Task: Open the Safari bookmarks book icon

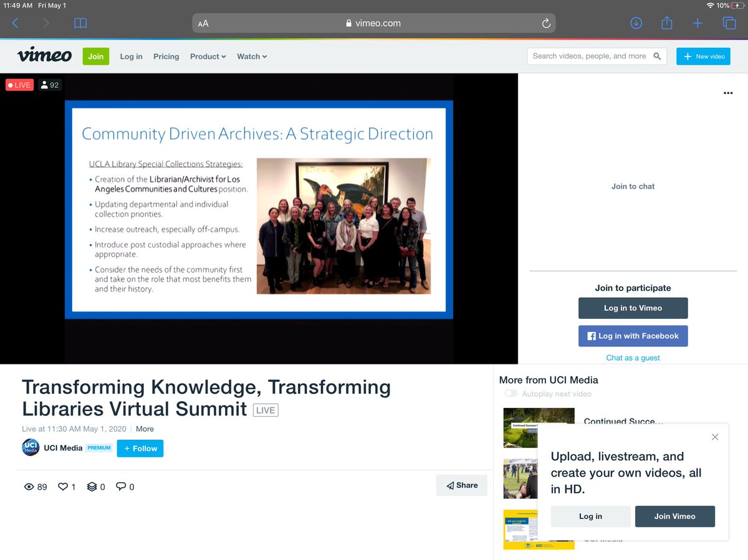Action: pyautogui.click(x=80, y=24)
